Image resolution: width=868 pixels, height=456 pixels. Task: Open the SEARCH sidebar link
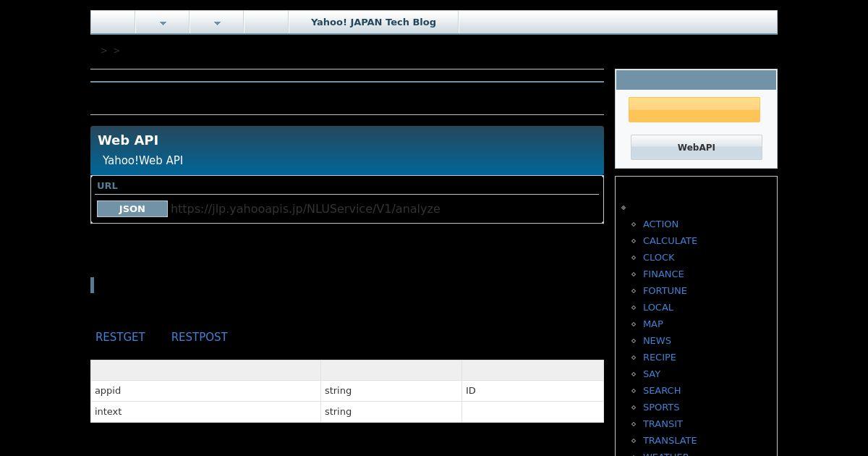(x=662, y=390)
